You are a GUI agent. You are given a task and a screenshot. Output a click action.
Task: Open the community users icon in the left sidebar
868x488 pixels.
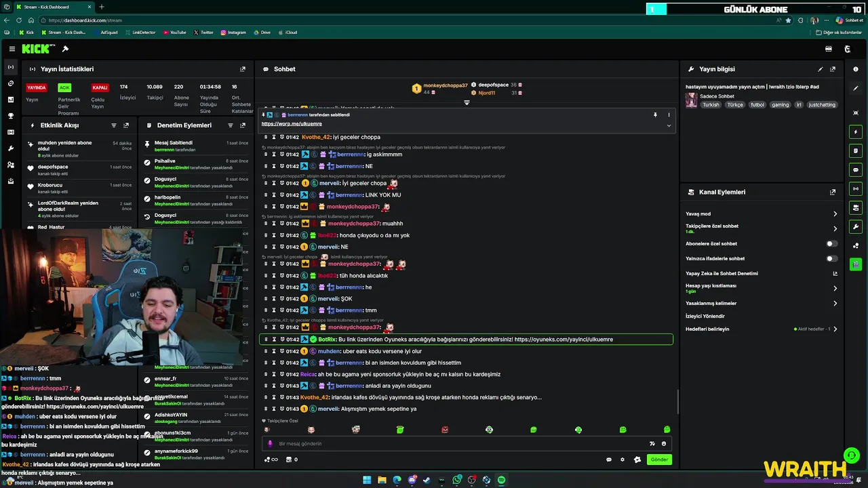pos(10,165)
